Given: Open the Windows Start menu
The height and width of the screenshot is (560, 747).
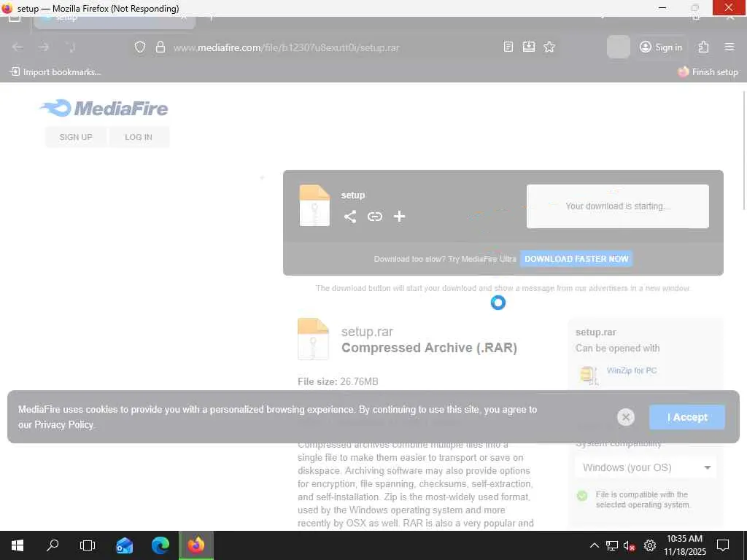Looking at the screenshot, I should tap(18, 545).
